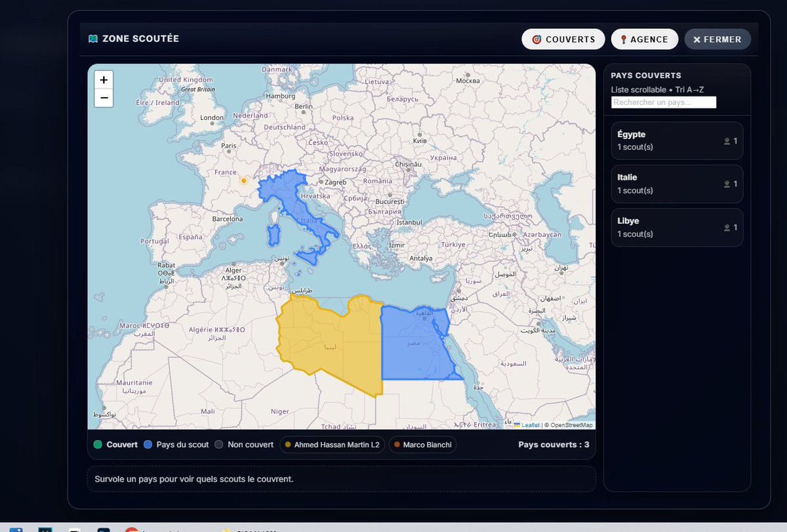Click the zoom out control on the map
787x532 pixels.
click(x=104, y=98)
